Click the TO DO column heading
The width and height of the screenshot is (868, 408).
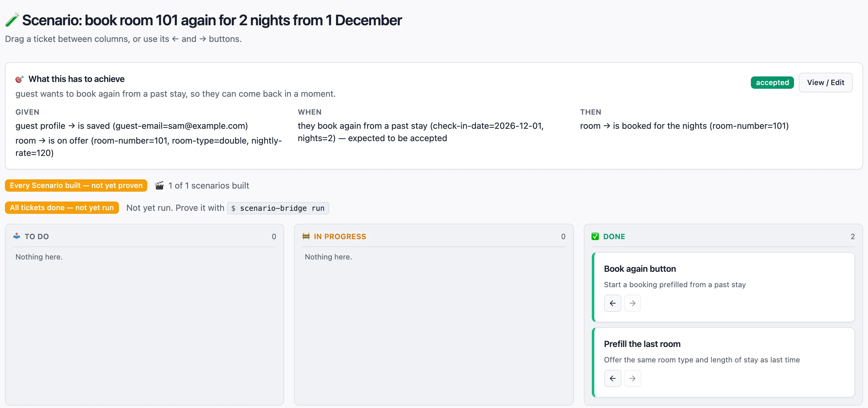click(37, 237)
